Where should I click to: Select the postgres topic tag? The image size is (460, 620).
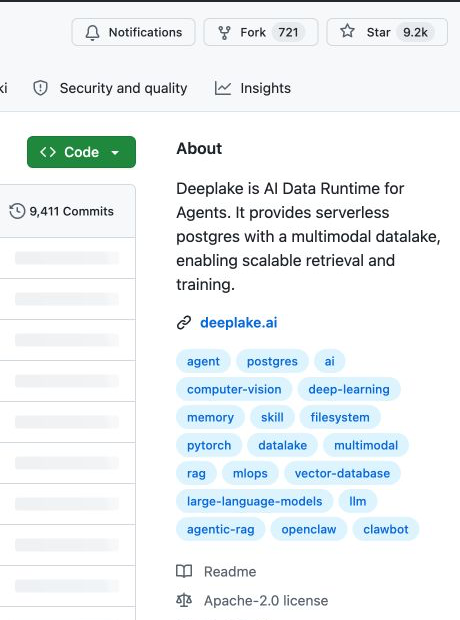(x=272, y=361)
